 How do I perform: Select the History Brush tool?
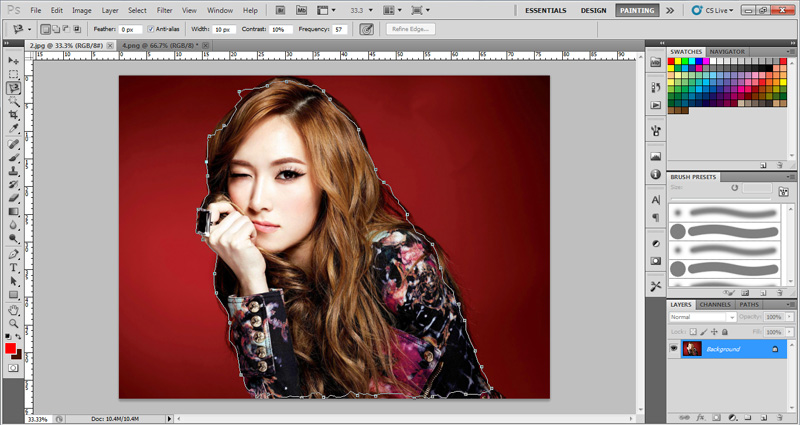(x=13, y=184)
